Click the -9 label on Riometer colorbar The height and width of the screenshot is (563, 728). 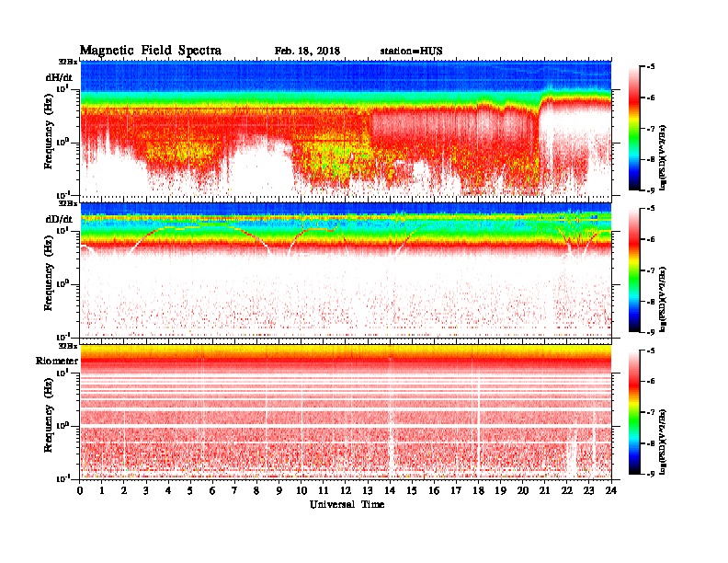(x=651, y=474)
